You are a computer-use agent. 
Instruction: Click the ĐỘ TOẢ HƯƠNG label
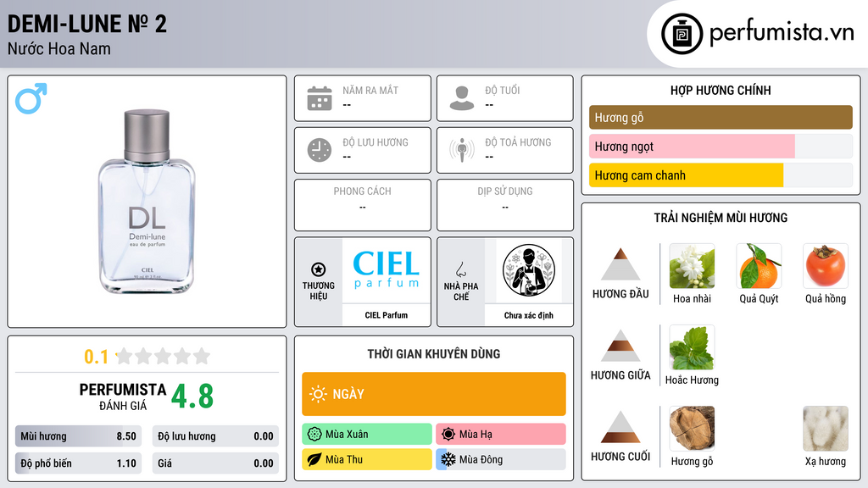(x=518, y=142)
